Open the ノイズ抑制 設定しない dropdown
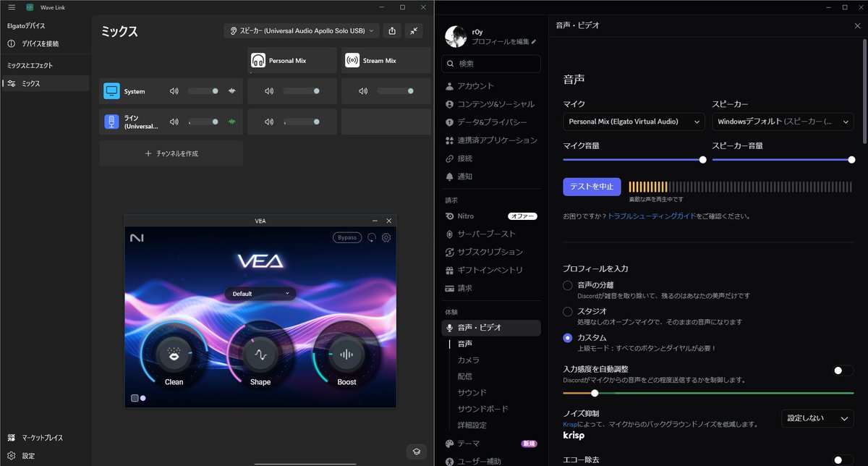The image size is (868, 466). click(x=817, y=418)
